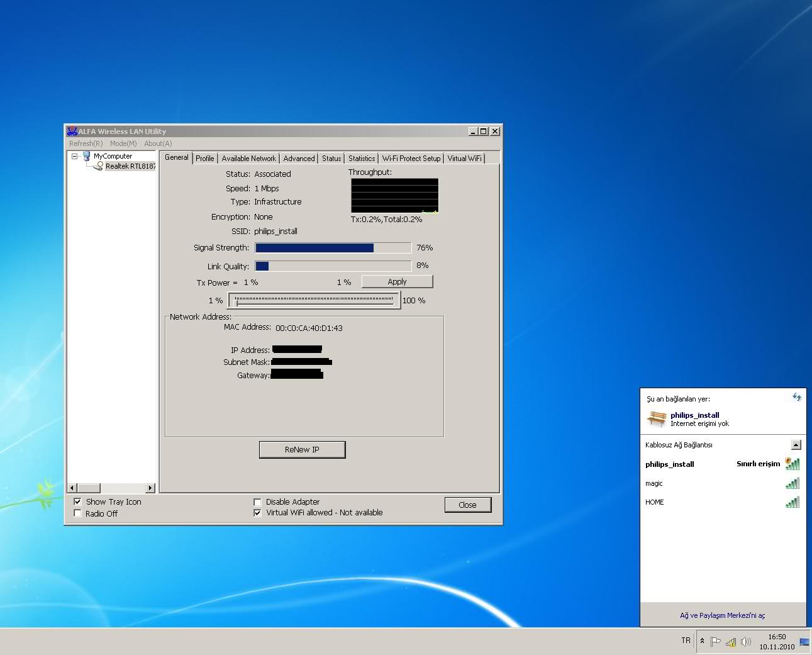Click the Tx Power slider track

(x=314, y=301)
